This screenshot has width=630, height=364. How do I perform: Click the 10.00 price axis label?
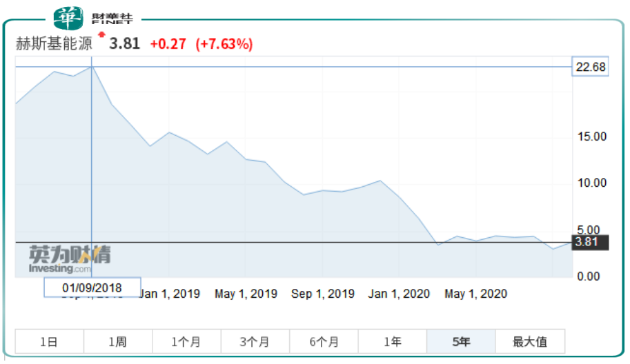click(x=591, y=183)
